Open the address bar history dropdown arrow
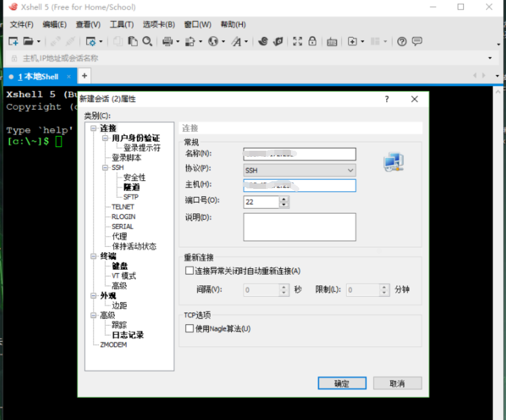The height and width of the screenshot is (420, 506). (490, 58)
